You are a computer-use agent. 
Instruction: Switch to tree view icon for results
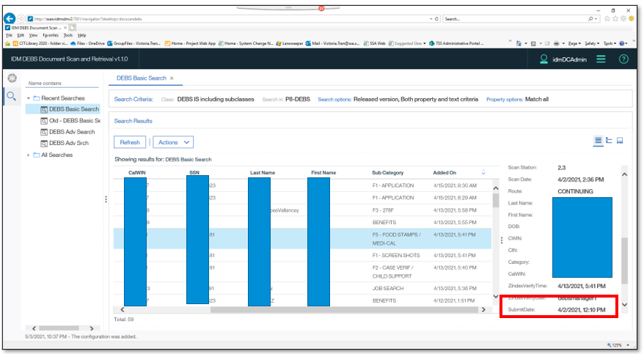coord(609,141)
